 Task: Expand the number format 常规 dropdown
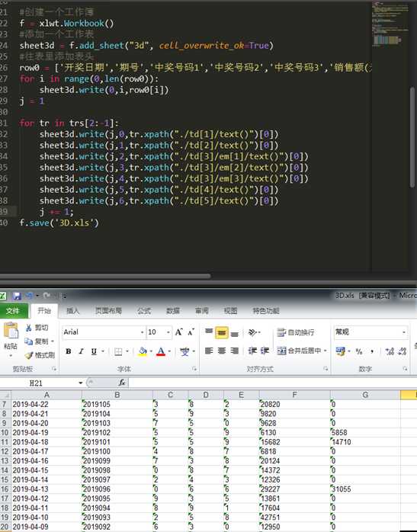click(x=404, y=332)
